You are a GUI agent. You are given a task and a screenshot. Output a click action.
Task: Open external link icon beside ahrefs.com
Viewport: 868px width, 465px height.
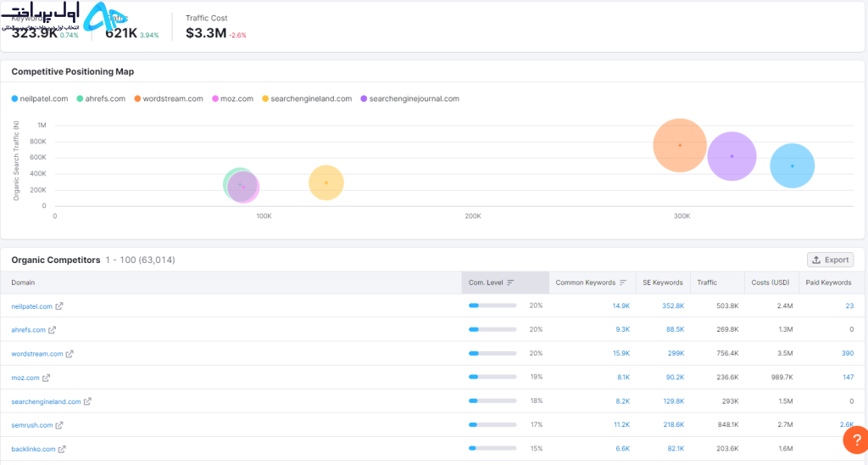[x=52, y=330]
